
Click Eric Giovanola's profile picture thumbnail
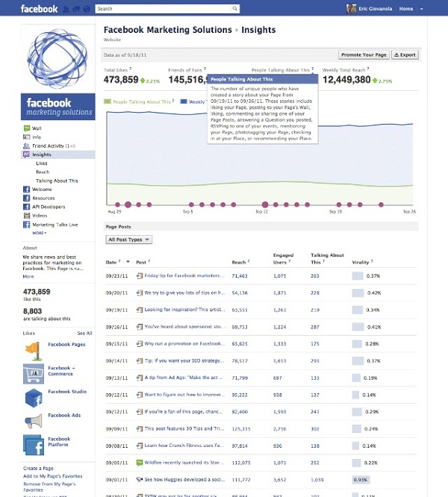351,8
